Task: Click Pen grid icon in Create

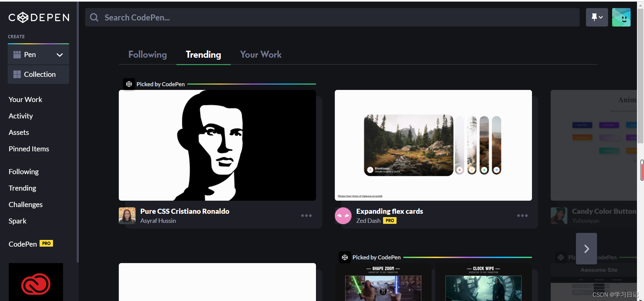Action: (x=17, y=55)
